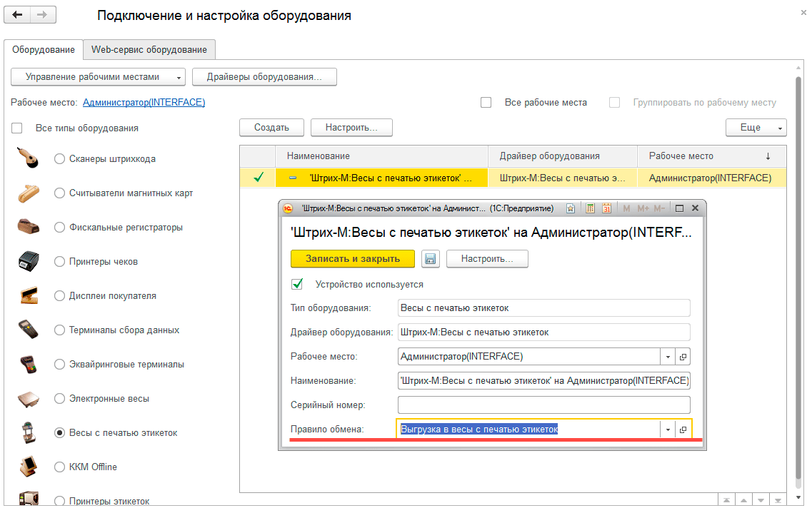Screen dimensions: 812x508
Task: Click the Записать и закрыть button
Action: (353, 259)
